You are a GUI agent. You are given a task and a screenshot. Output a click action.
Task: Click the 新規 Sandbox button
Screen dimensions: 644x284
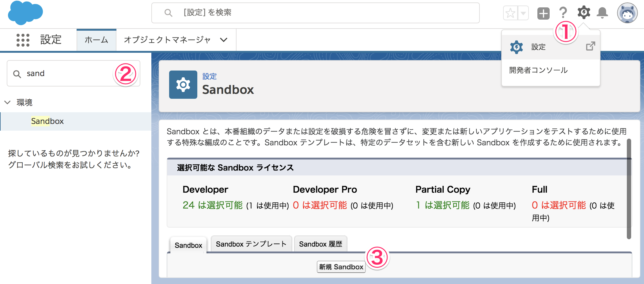(341, 267)
